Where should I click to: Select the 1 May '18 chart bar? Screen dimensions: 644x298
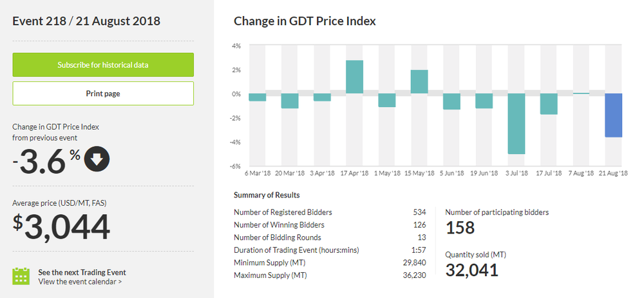(x=387, y=100)
